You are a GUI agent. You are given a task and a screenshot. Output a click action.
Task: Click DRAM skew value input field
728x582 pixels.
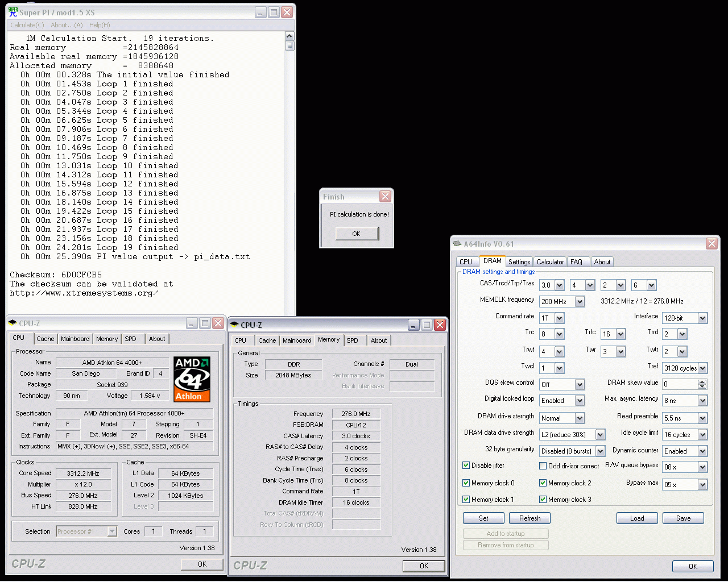tap(680, 385)
